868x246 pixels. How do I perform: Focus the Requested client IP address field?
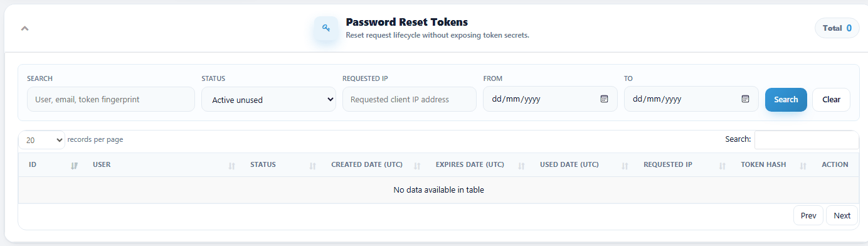pos(410,99)
